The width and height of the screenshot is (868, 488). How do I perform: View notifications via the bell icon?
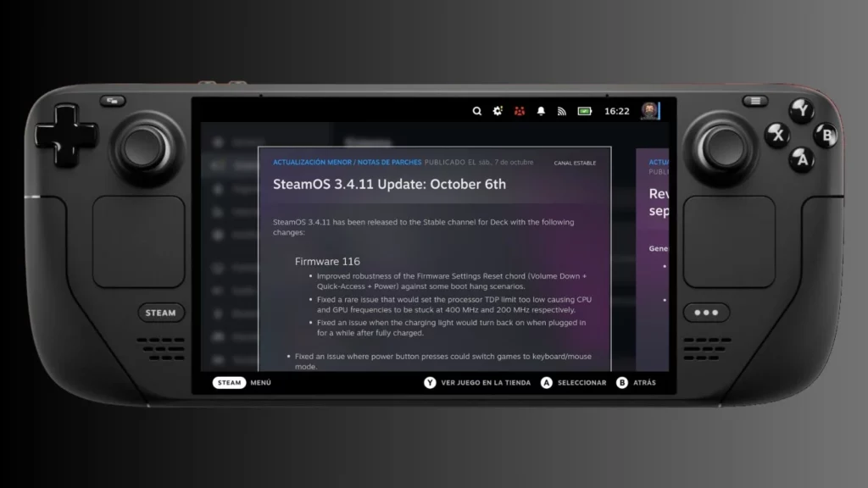point(541,111)
